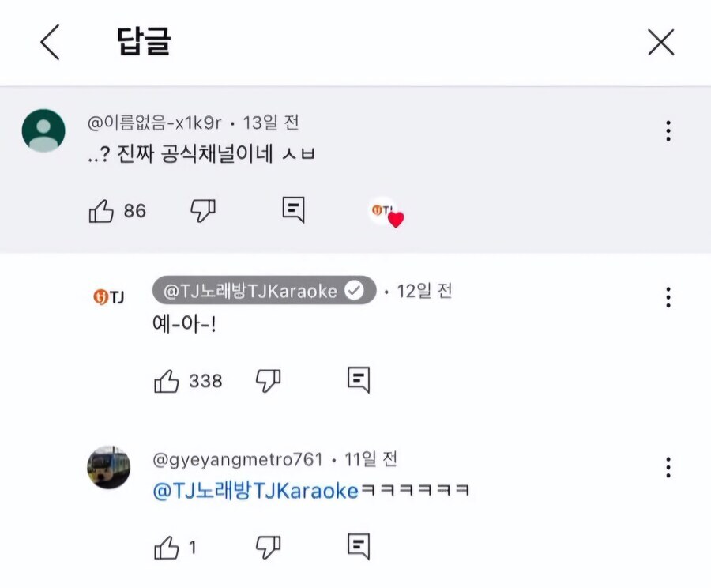
Task: Open the reply box under the top comment
Action: (292, 209)
